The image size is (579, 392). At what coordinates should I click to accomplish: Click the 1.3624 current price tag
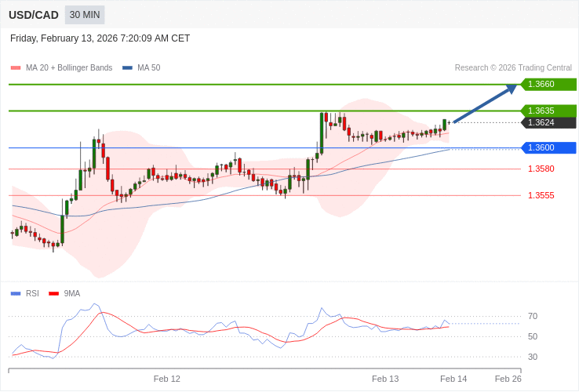pyautogui.click(x=548, y=122)
